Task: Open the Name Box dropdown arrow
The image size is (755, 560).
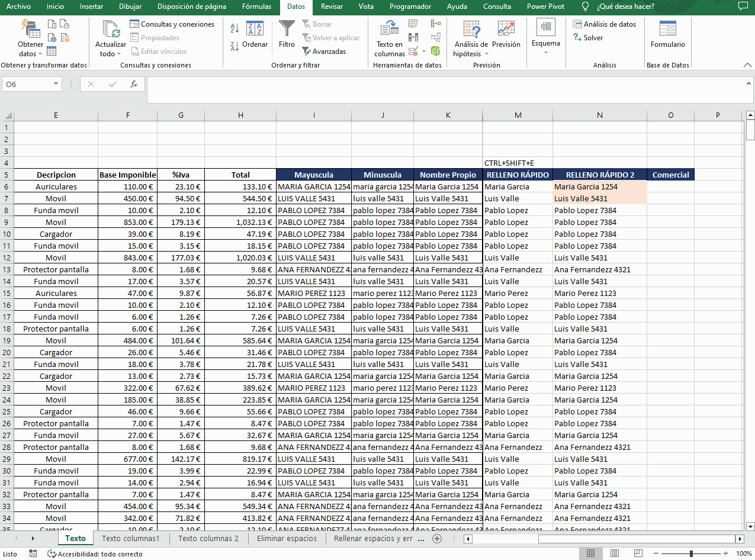Action: [56, 84]
